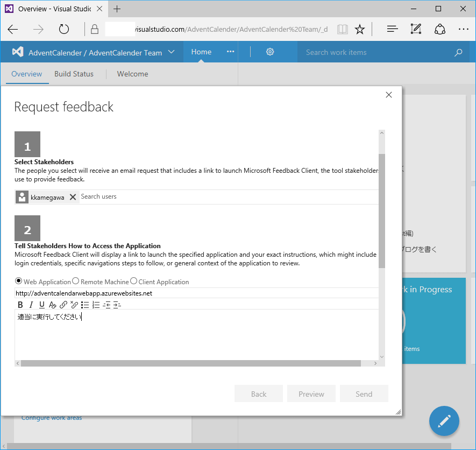
Task: Click the Make a Web Note icon
Action: click(416, 29)
